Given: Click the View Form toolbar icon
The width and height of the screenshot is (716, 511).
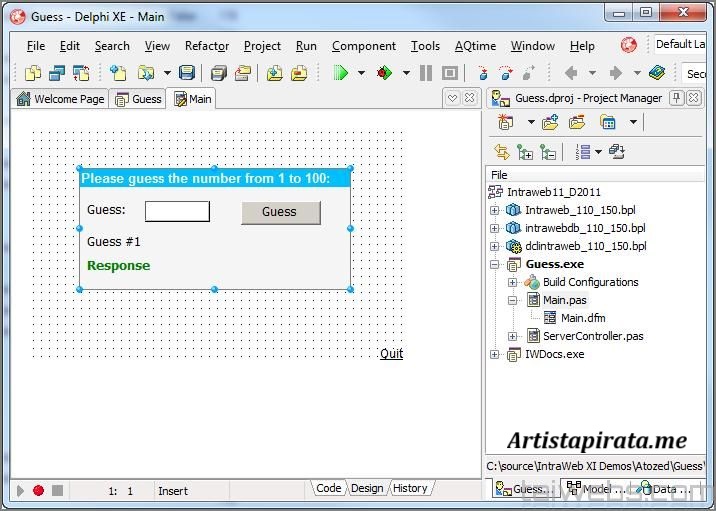Looking at the screenshot, I should coord(57,73).
